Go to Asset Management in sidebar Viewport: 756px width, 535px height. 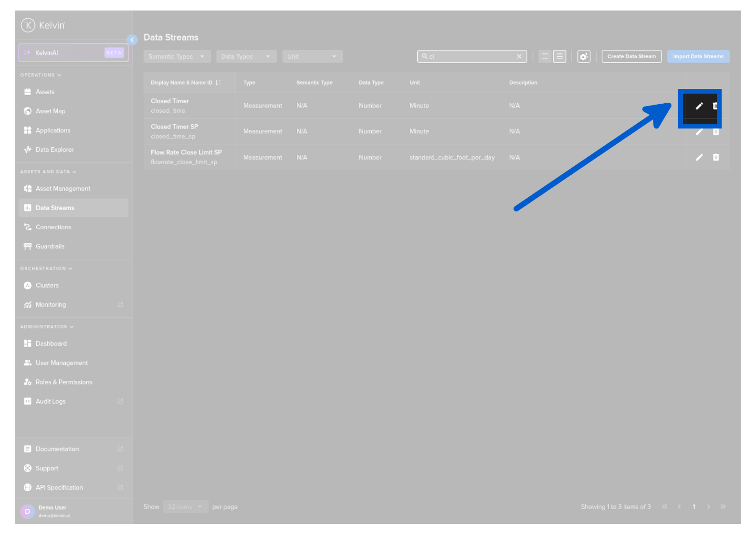[63, 189]
